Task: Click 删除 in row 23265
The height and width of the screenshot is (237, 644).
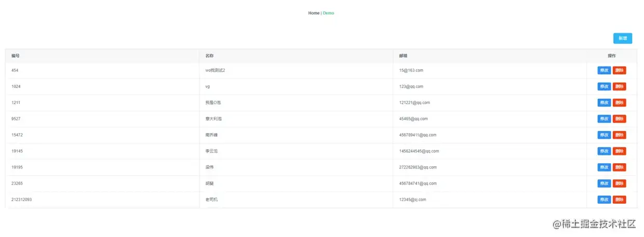Action: [619, 183]
